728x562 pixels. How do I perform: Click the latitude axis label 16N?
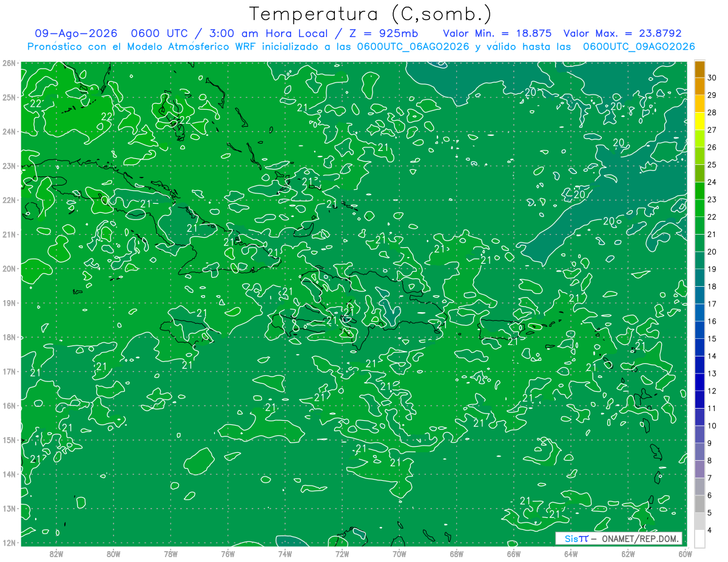pos(8,406)
